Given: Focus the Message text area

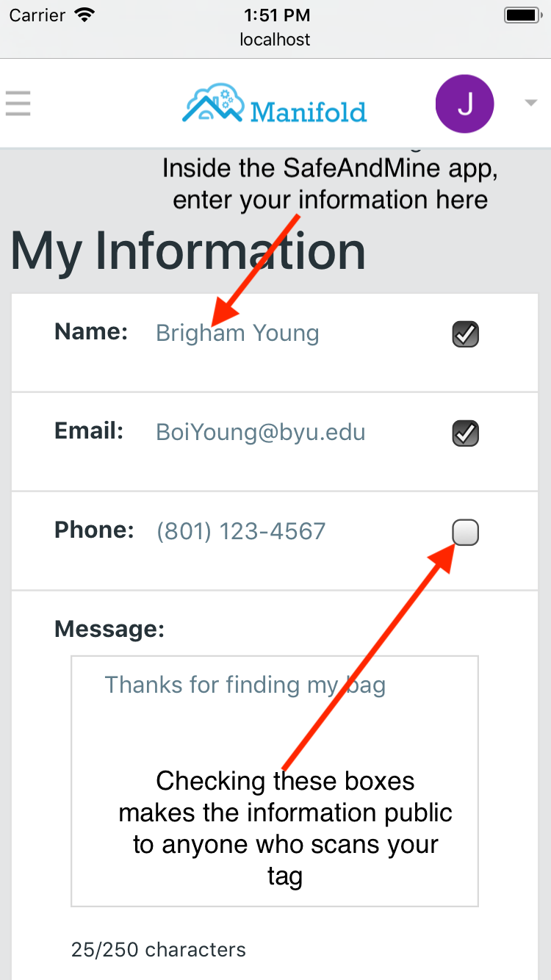Looking at the screenshot, I should [275, 781].
